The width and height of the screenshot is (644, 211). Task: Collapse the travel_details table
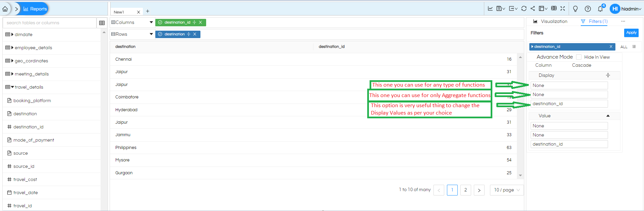tap(12, 87)
